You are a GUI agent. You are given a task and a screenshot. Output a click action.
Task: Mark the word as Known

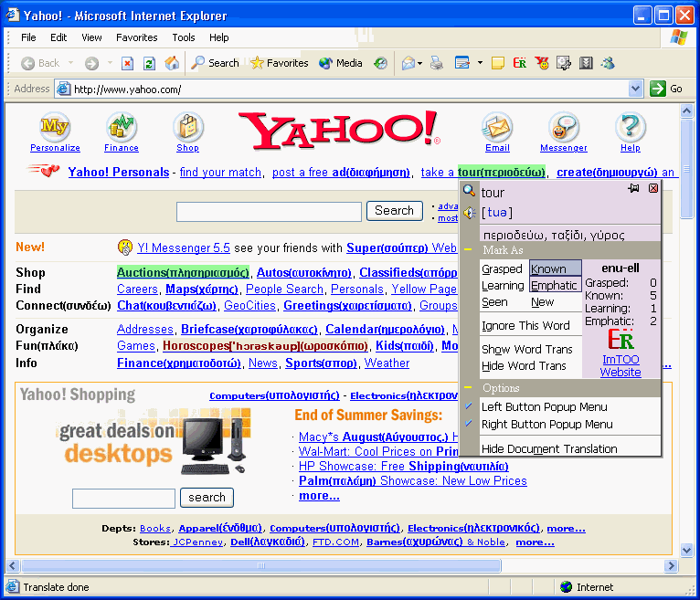pyautogui.click(x=556, y=268)
